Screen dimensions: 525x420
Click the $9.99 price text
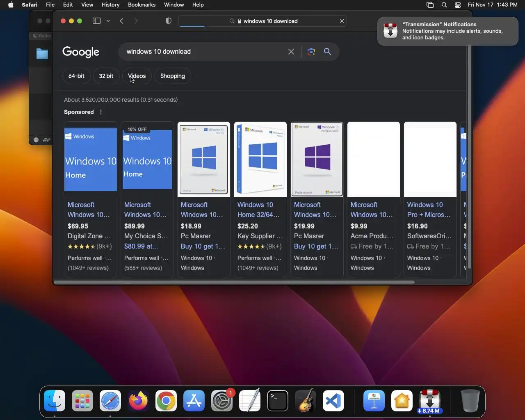tap(359, 226)
